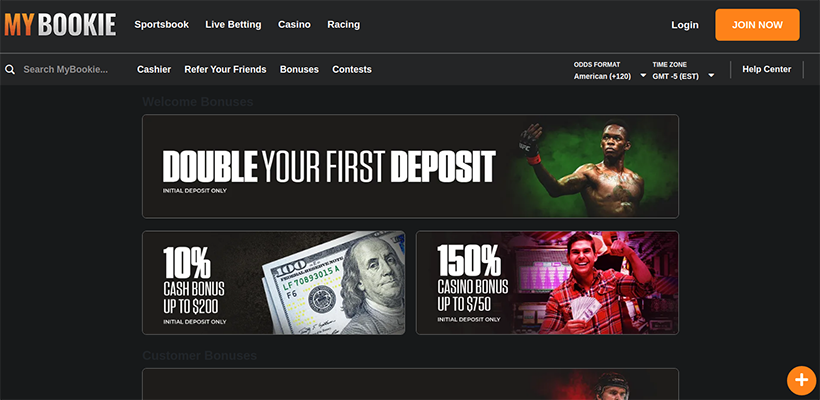Expand the Time Zone dropdown arrow
820x400 pixels.
pos(711,76)
